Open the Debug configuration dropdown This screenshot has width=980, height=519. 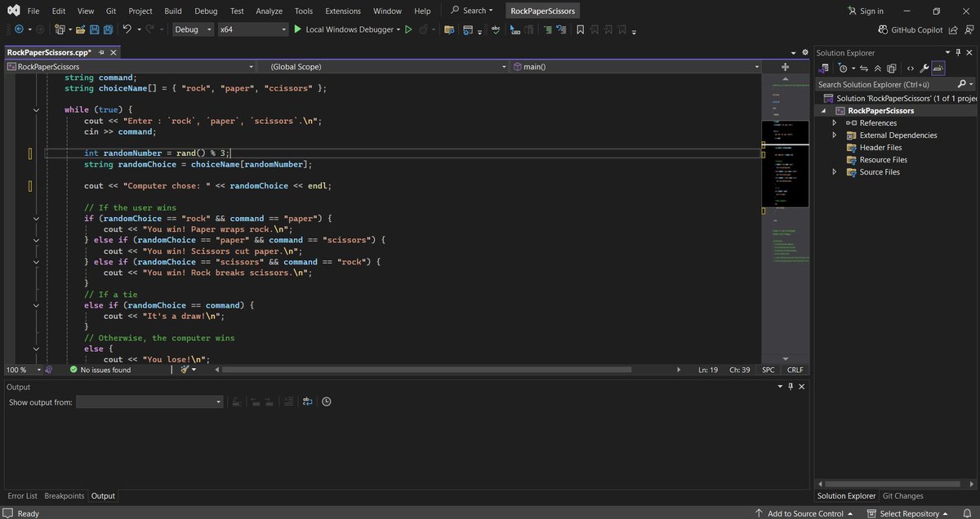[193, 29]
